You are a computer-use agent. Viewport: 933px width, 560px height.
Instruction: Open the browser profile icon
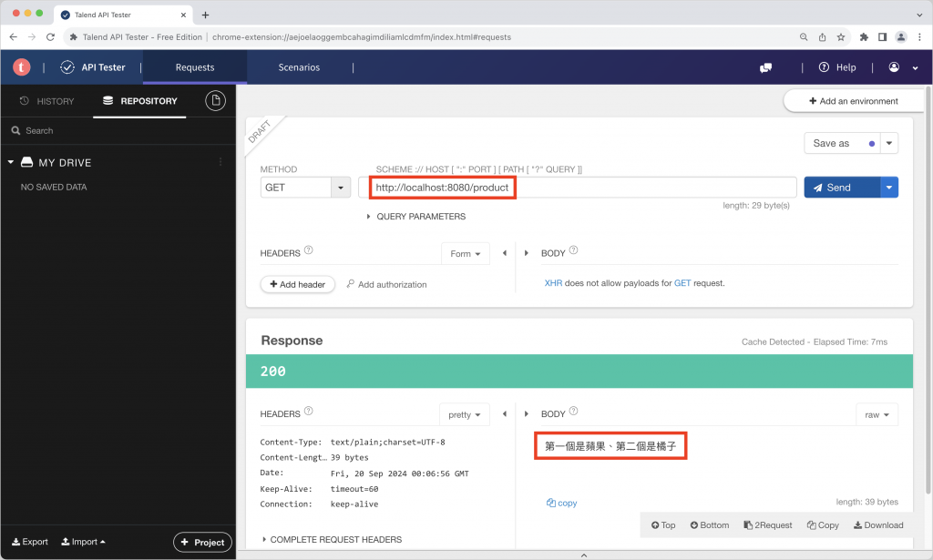click(x=901, y=36)
